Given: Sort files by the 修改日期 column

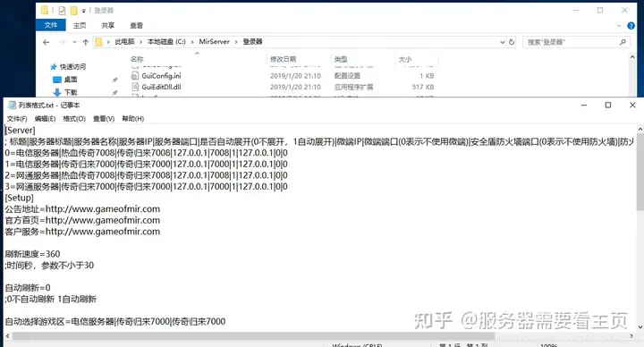Looking at the screenshot, I should pyautogui.click(x=283, y=59).
